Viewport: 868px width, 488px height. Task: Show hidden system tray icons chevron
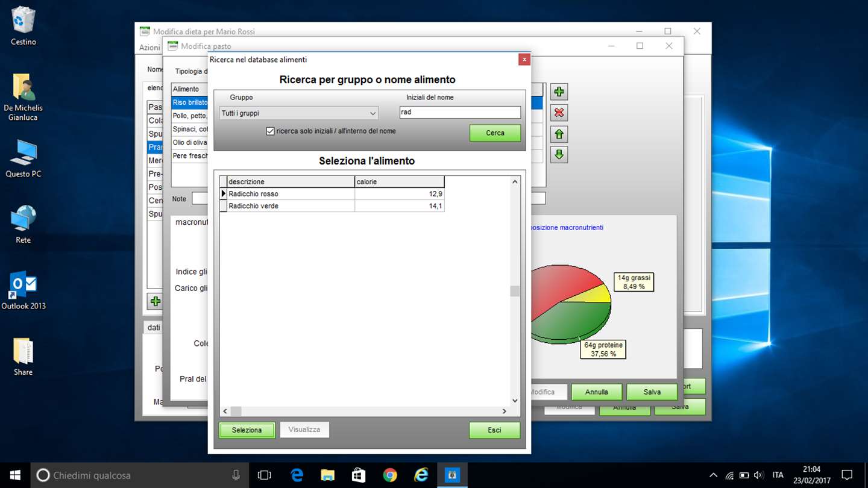point(714,475)
